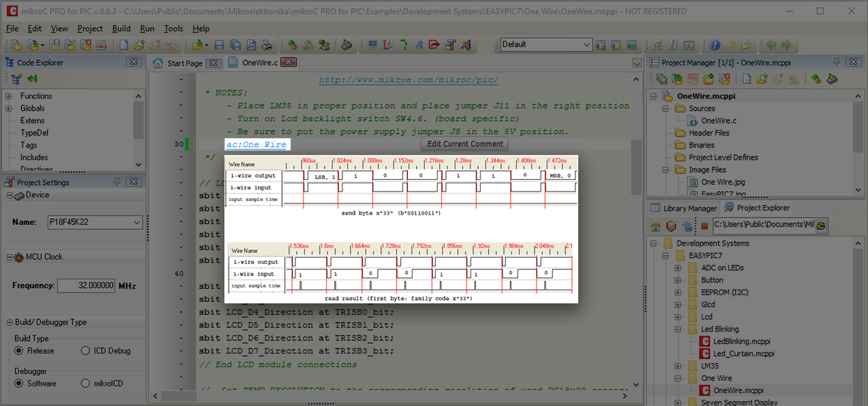Screen dimensions: 868x406
Task: Open the editor tab list dropdown arrow
Action: (637, 63)
